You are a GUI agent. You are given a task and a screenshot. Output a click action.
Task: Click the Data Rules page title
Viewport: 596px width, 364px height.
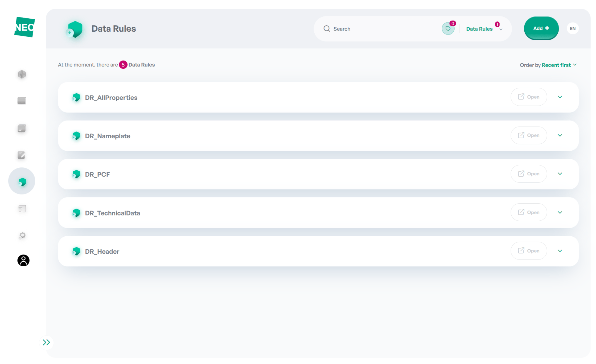tap(114, 29)
